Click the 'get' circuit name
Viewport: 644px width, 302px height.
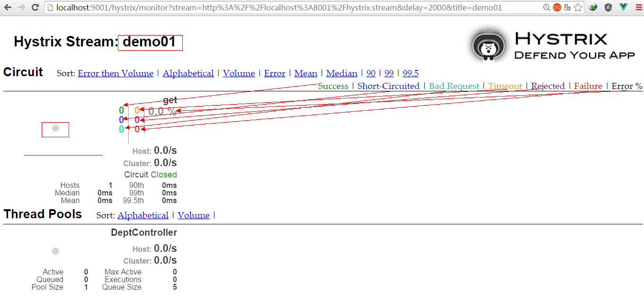170,100
